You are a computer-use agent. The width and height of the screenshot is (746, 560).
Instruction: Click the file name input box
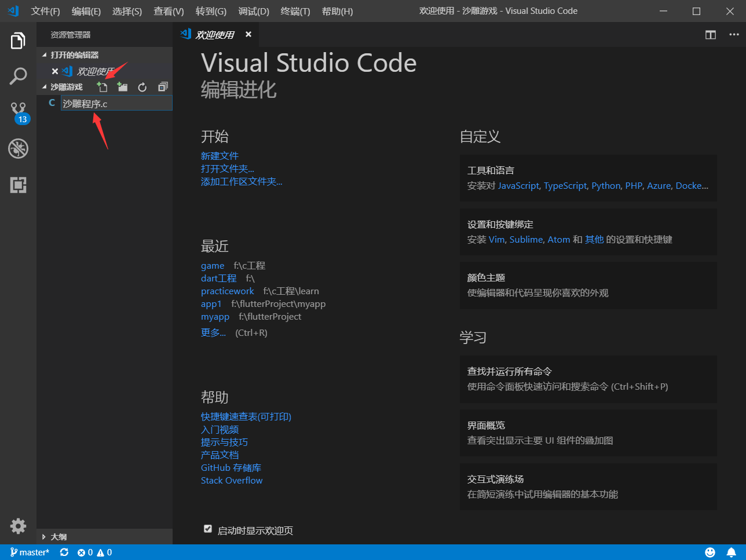[x=116, y=103]
